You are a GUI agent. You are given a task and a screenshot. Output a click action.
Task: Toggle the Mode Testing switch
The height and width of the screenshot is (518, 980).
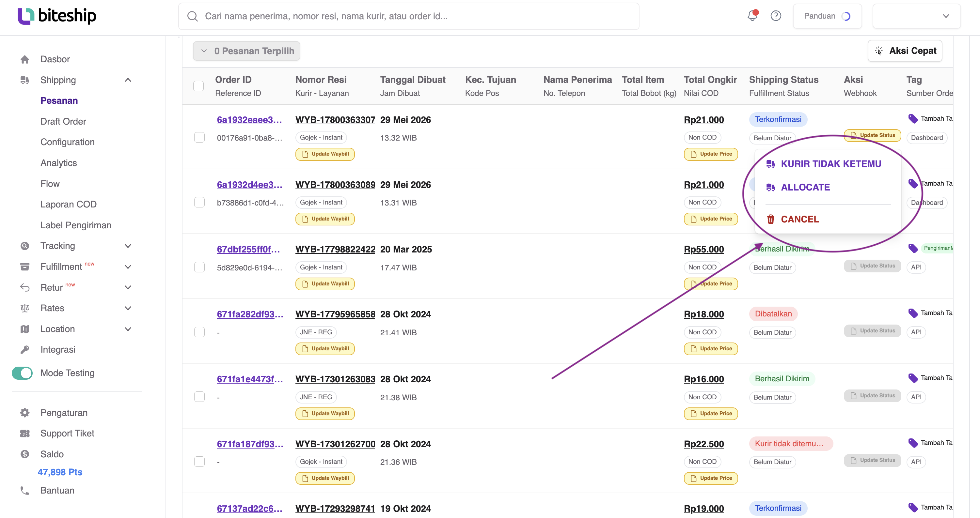[22, 373]
